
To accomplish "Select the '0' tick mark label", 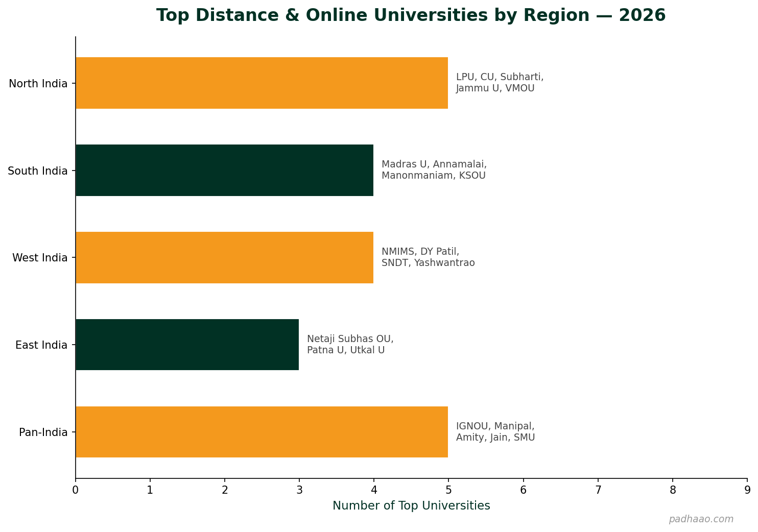I will [x=75, y=489].
